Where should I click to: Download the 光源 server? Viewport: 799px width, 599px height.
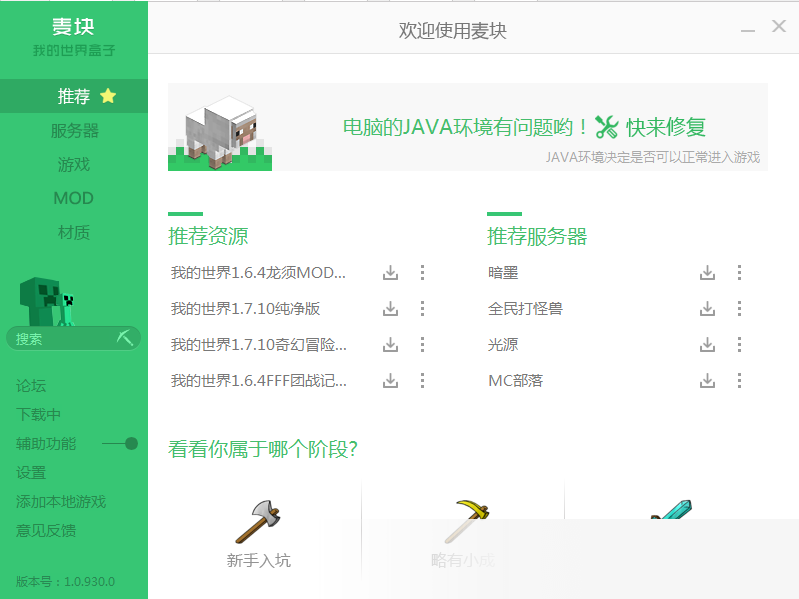pos(707,345)
